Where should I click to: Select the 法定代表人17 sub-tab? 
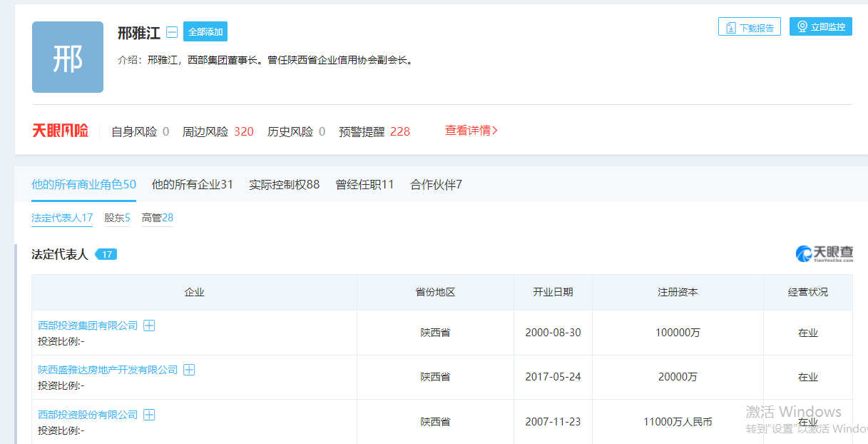62,218
